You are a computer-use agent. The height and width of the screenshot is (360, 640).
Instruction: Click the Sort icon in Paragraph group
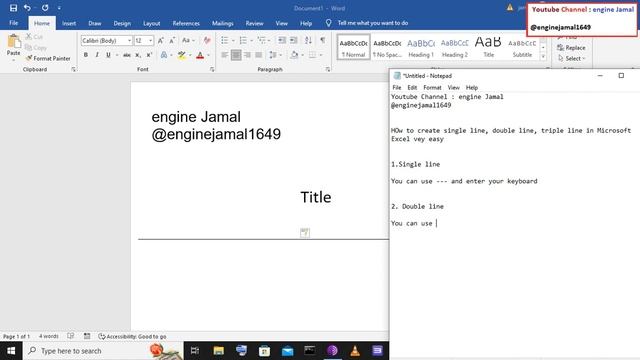click(308, 40)
